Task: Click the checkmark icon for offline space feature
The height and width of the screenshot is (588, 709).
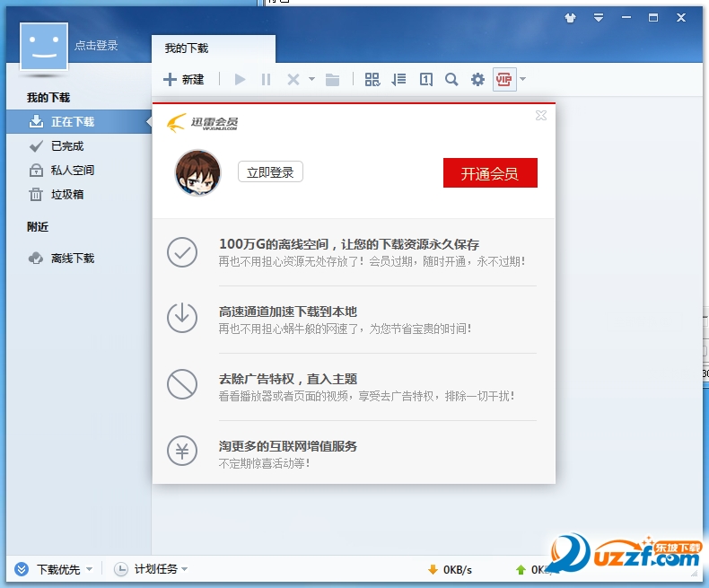Action: pos(182,252)
